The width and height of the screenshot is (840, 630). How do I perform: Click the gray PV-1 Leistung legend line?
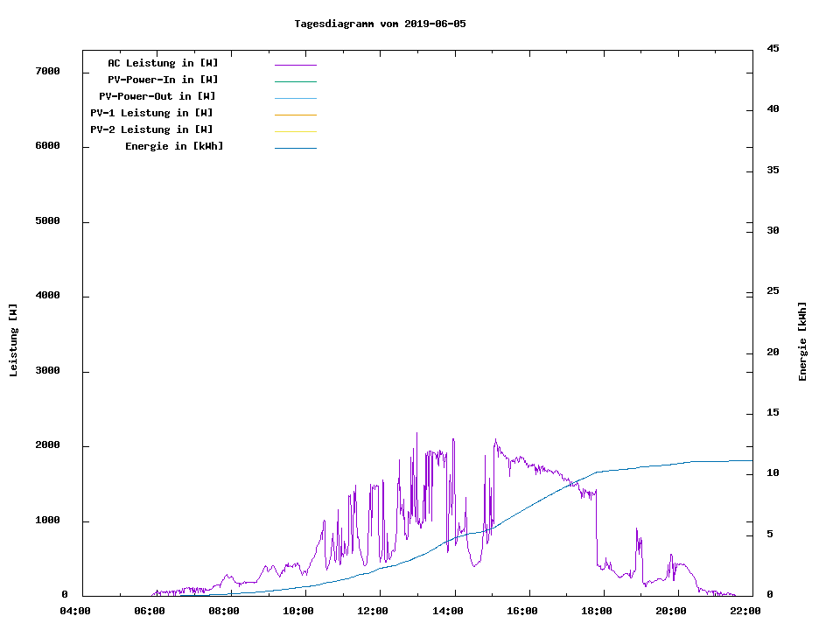(295, 115)
